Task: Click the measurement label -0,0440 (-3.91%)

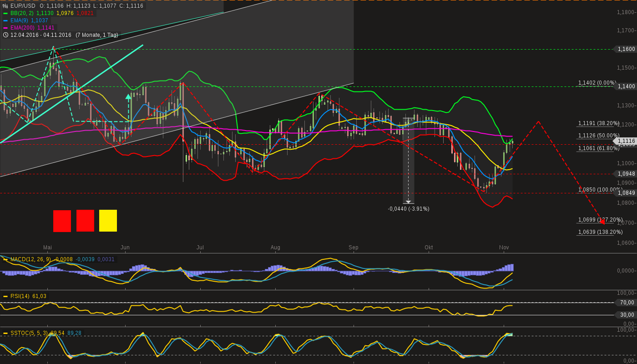Action: pos(408,209)
